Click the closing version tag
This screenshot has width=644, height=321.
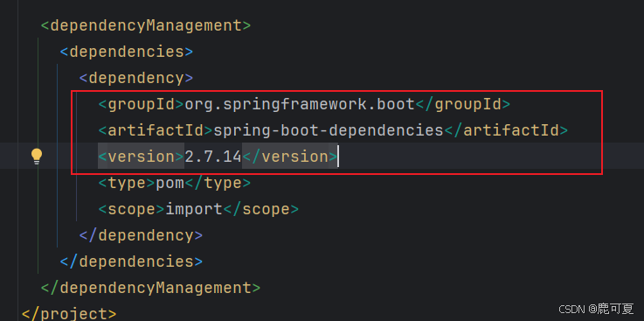click(289, 157)
